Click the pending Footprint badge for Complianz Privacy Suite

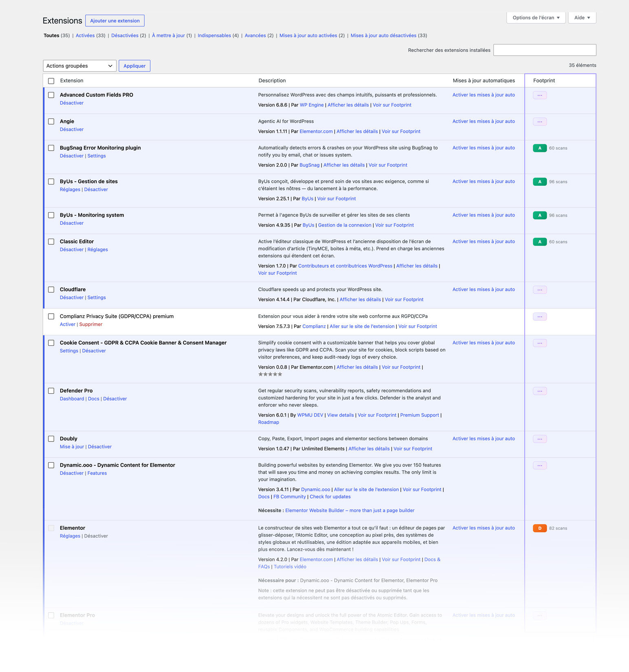coord(540,317)
